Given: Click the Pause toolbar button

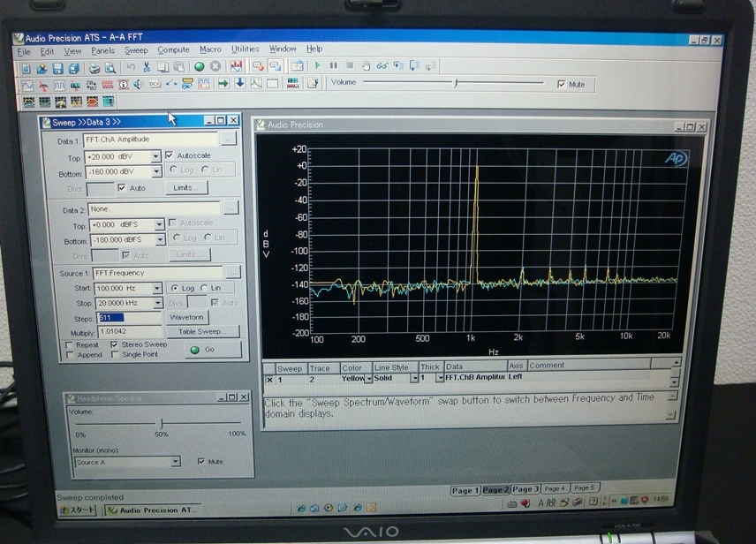Looking at the screenshot, I should tap(334, 65).
